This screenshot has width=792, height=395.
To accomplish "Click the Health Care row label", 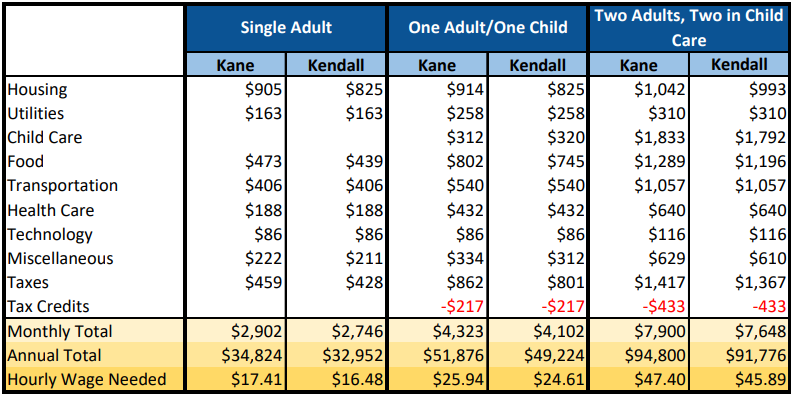I will coord(51,210).
